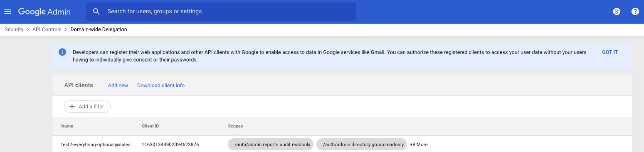Open the main hamburger menu

pos(7,12)
